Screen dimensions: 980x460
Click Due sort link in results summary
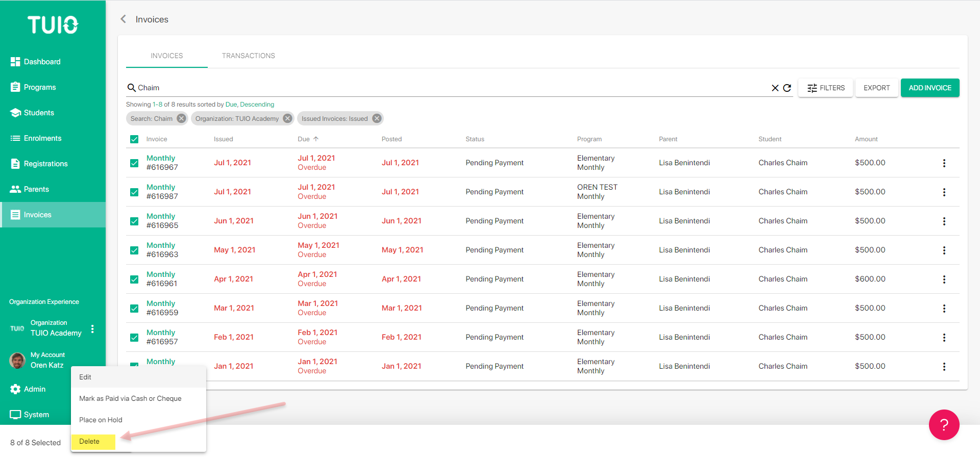pos(231,105)
